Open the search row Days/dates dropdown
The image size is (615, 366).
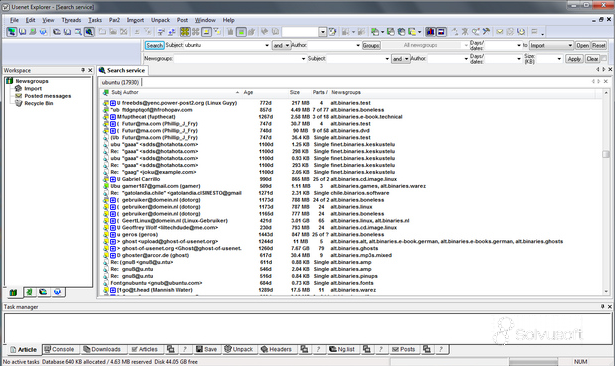pos(519,46)
